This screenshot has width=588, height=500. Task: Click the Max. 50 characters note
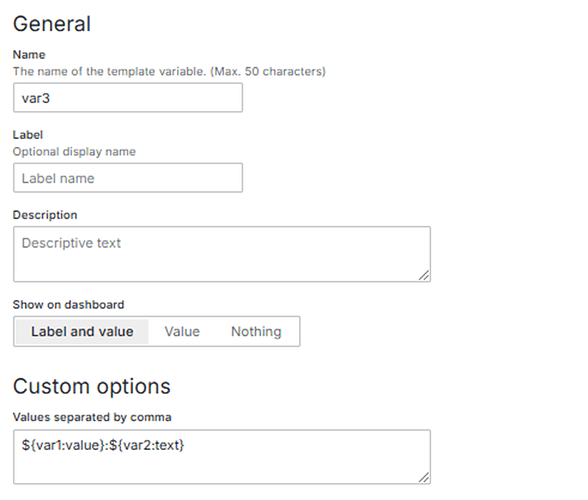click(x=268, y=71)
